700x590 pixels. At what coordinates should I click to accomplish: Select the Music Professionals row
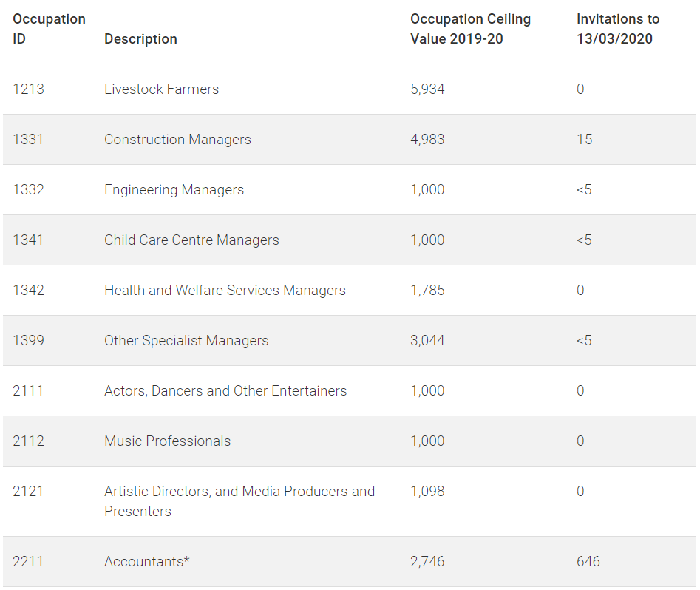pyautogui.click(x=349, y=441)
